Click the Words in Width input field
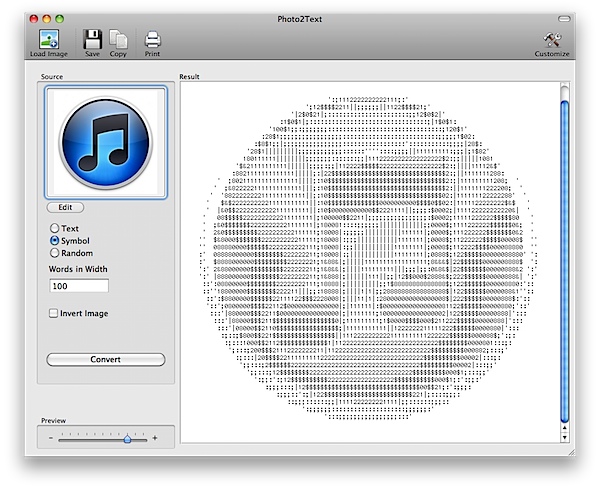This screenshot has height=490, width=600. pos(79,286)
